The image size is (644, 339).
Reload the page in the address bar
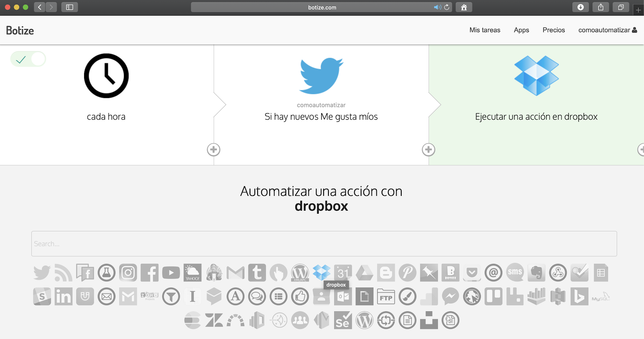(447, 7)
